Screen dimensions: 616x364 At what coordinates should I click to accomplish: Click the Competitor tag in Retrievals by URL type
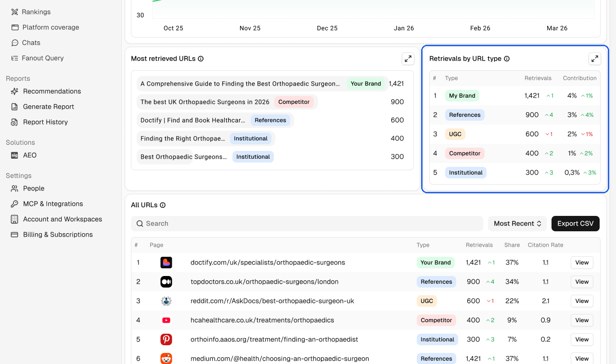click(x=465, y=153)
